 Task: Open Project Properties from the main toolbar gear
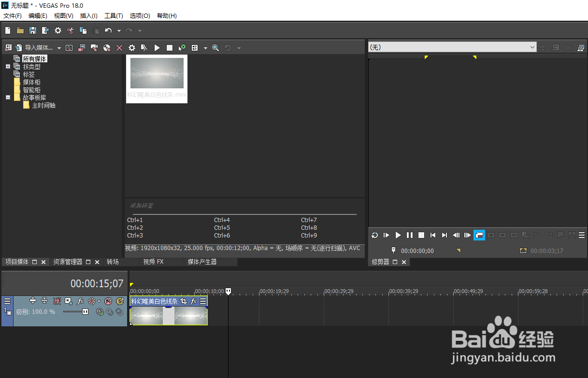coord(58,30)
